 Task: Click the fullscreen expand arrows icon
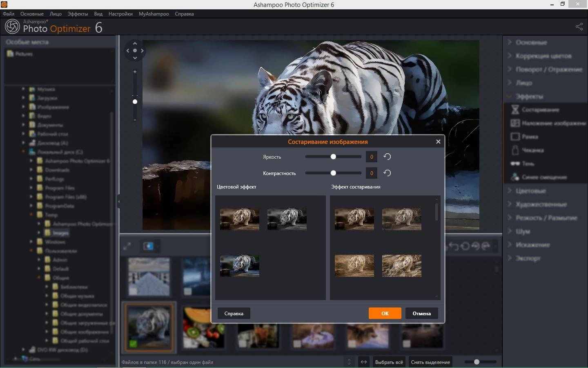(127, 246)
